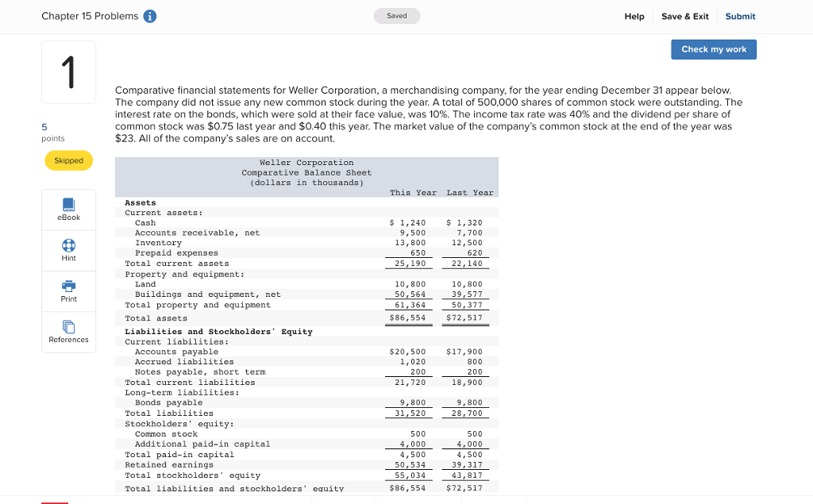813x504 pixels.
Task: Click the Weller Corporation table heading
Action: click(306, 163)
